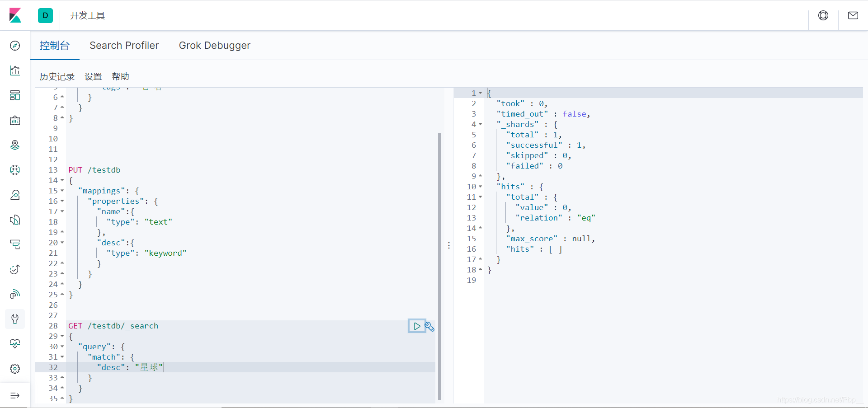Screen dimensions: 868x408
Task: Collapse the mappings block at line 15
Action: pos(62,191)
